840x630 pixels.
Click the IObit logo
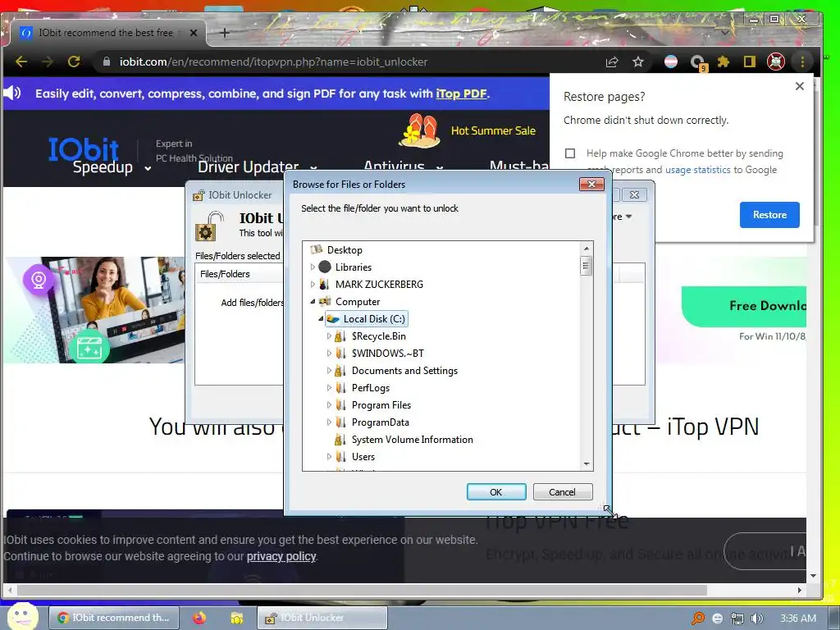coord(84,148)
